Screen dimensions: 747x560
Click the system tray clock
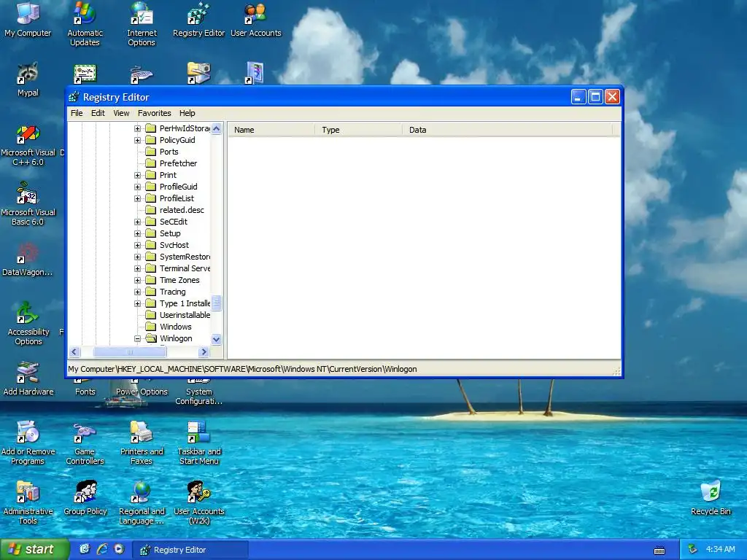(x=720, y=549)
